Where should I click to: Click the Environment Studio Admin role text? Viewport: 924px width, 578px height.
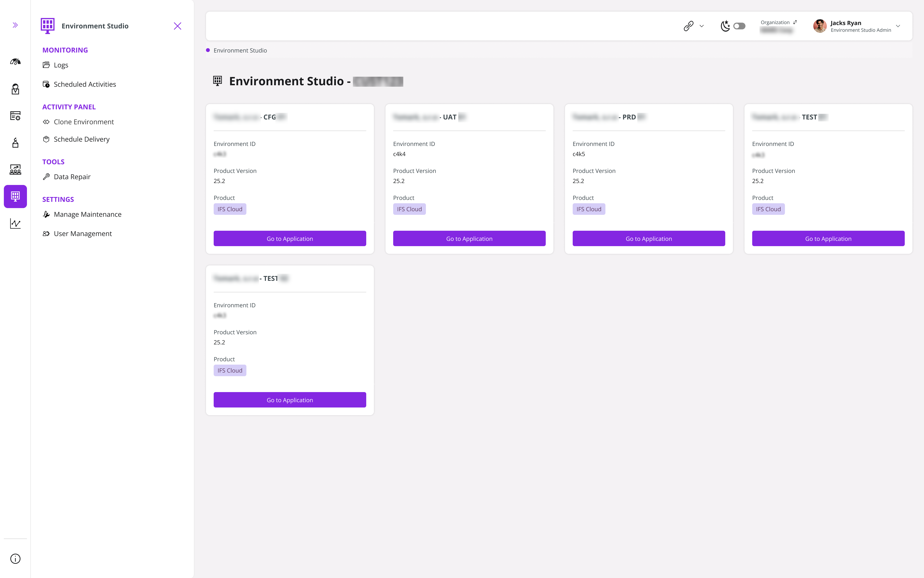861,30
